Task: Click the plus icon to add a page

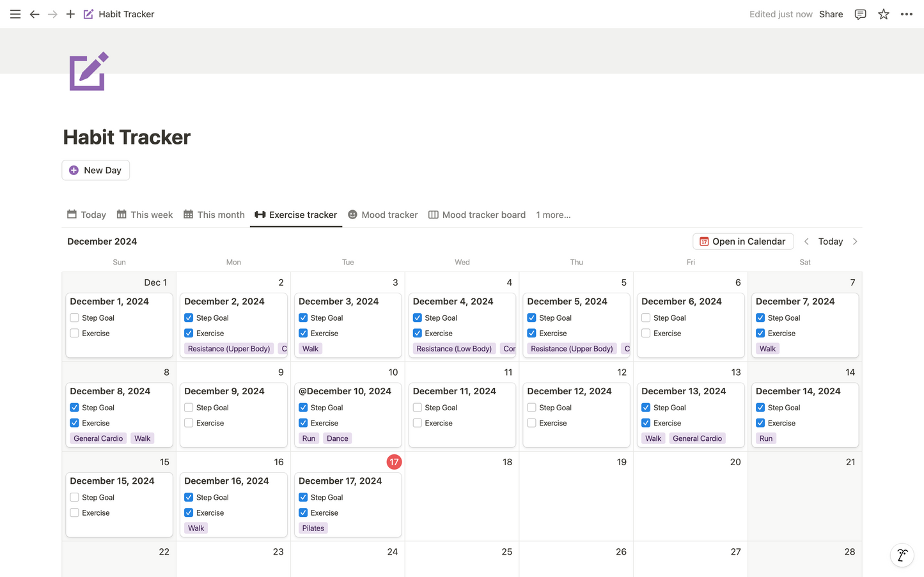Action: coord(70,14)
